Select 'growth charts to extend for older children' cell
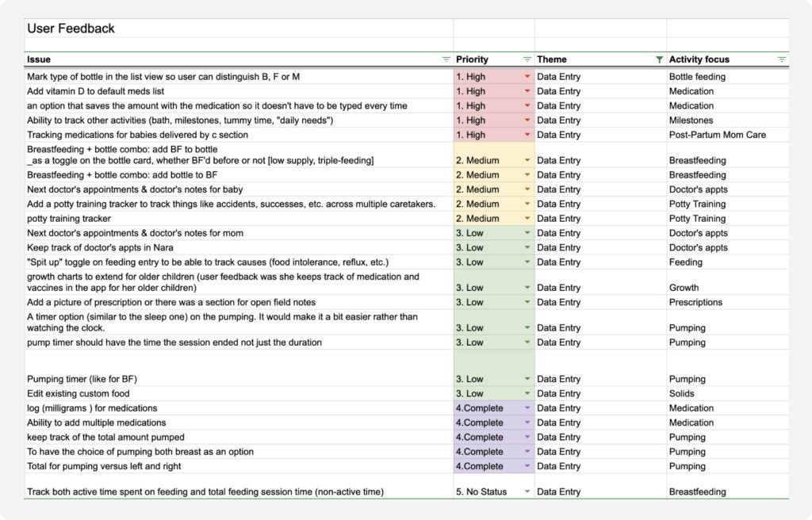Viewport: 812px width, 520px height. (x=239, y=282)
